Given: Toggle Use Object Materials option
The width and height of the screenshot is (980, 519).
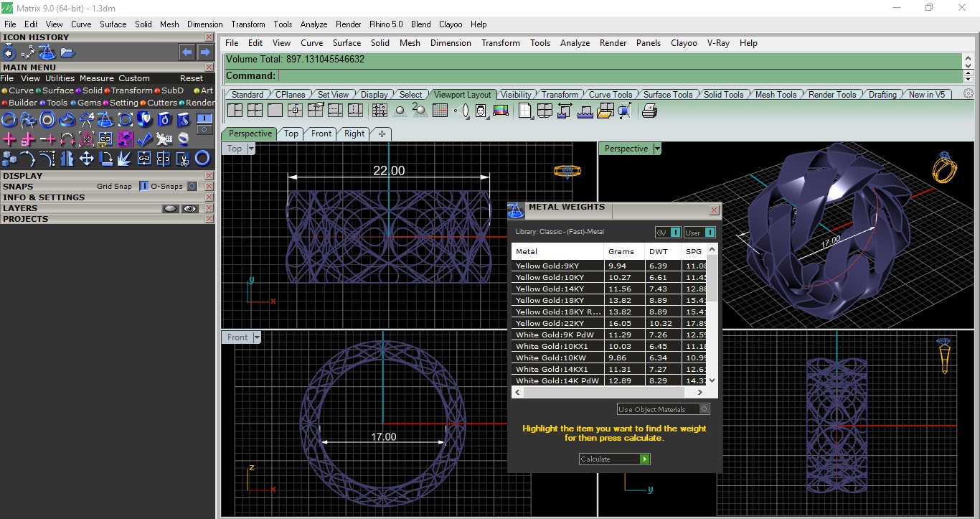Looking at the screenshot, I should 664,409.
